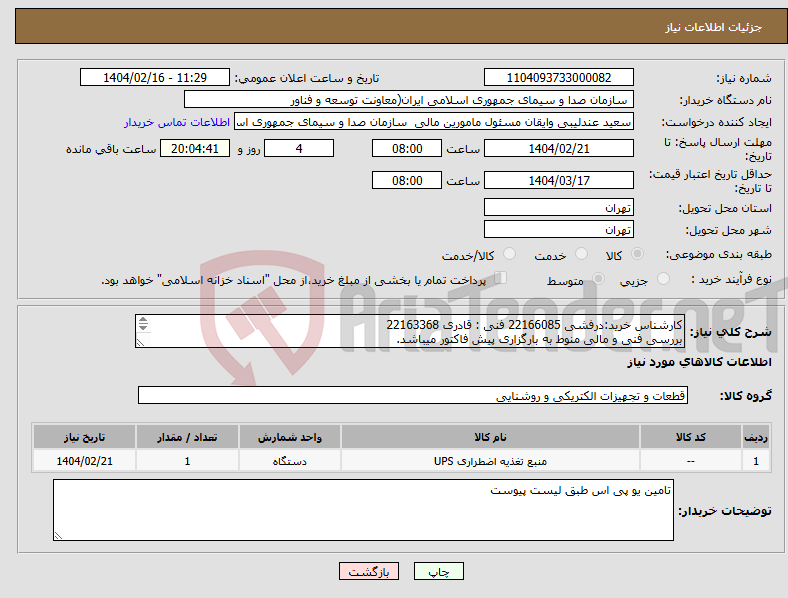Viewport: 788px width, 598px height.
Task: Select the کالا radio button
Action: coord(637,254)
